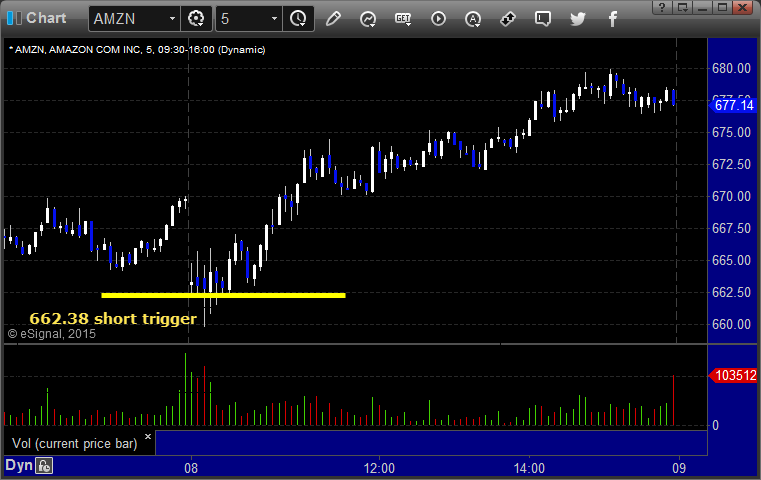
Task: Select the yellow horizontal trigger line
Action: tap(223, 295)
